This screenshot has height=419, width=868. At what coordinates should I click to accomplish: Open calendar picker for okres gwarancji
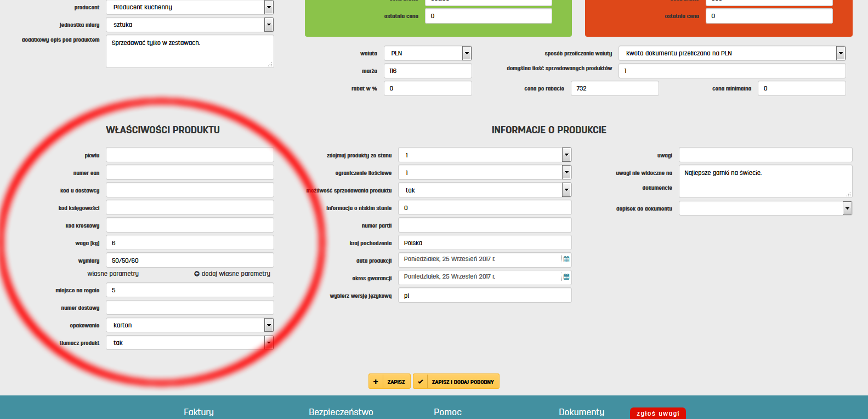point(566,277)
